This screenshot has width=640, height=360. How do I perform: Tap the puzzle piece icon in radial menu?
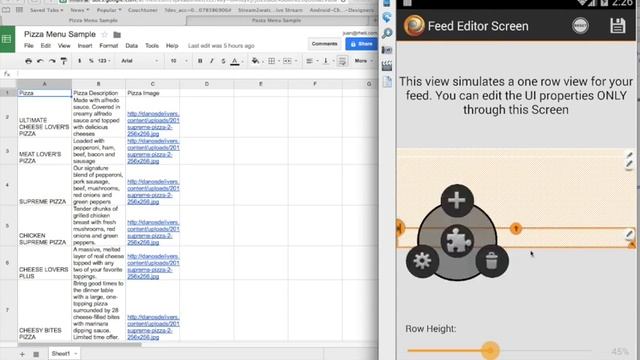[x=459, y=241]
